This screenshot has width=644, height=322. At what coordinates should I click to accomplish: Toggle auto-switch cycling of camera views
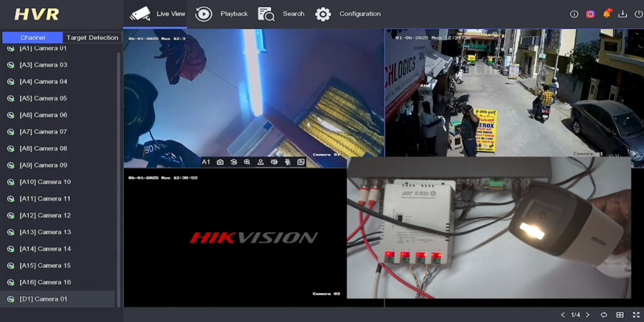[x=604, y=314]
